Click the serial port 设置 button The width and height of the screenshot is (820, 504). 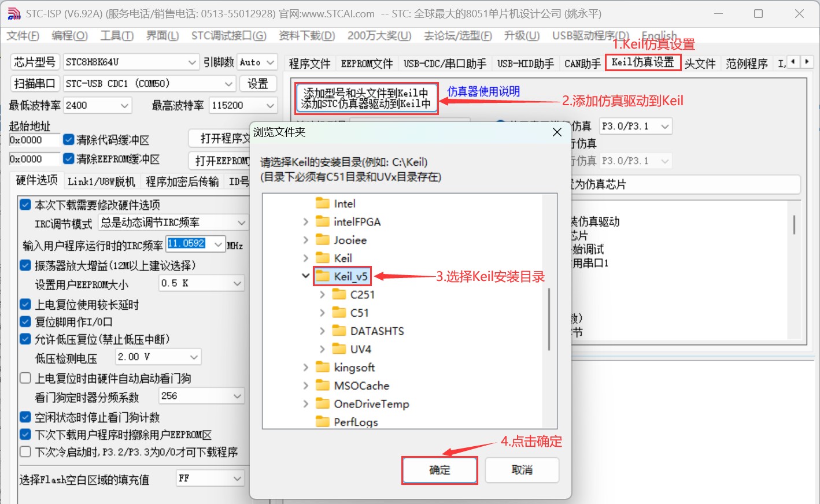pyautogui.click(x=257, y=84)
